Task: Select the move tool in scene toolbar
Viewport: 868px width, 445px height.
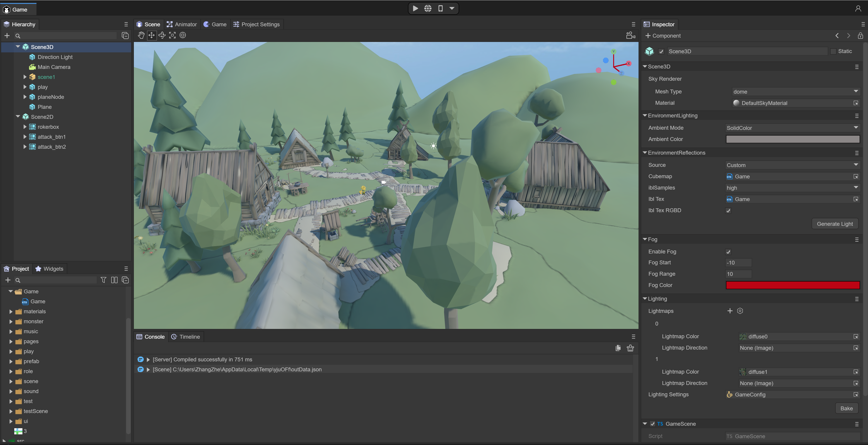Action: [x=152, y=35]
